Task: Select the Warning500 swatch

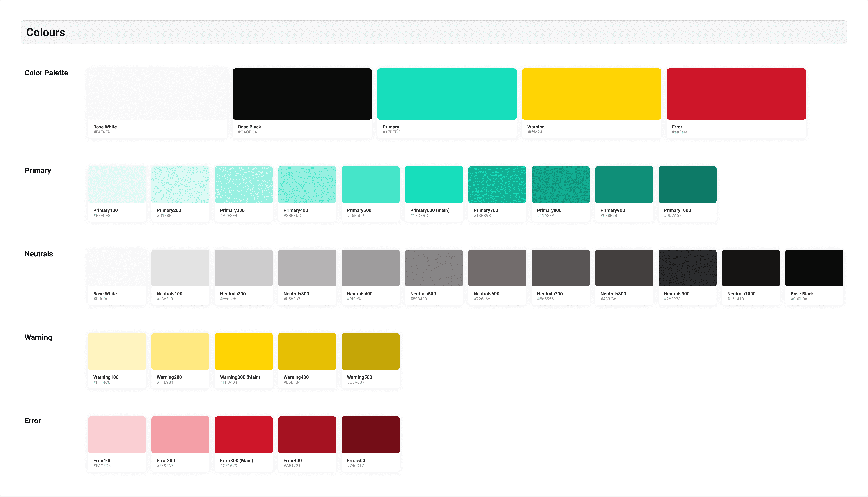Action: (370, 351)
